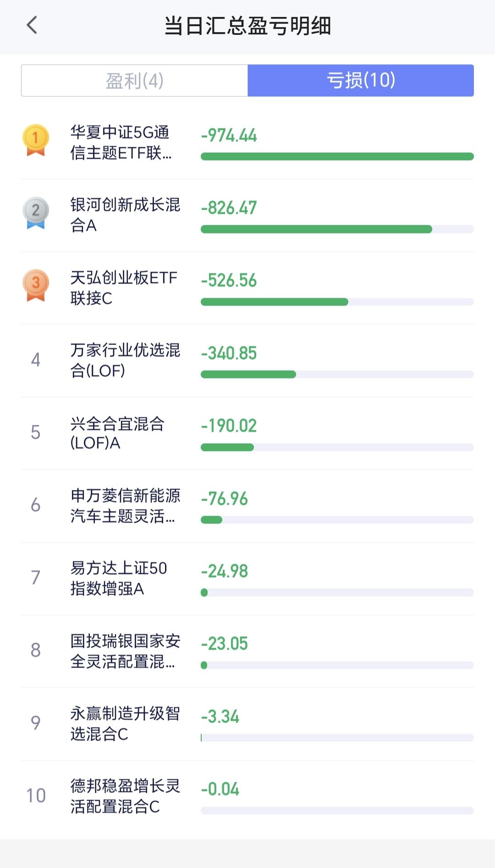Screen dimensions: 495x868
Task: Tap the 当日汇总盈亏明细 page title
Action: (247, 26)
